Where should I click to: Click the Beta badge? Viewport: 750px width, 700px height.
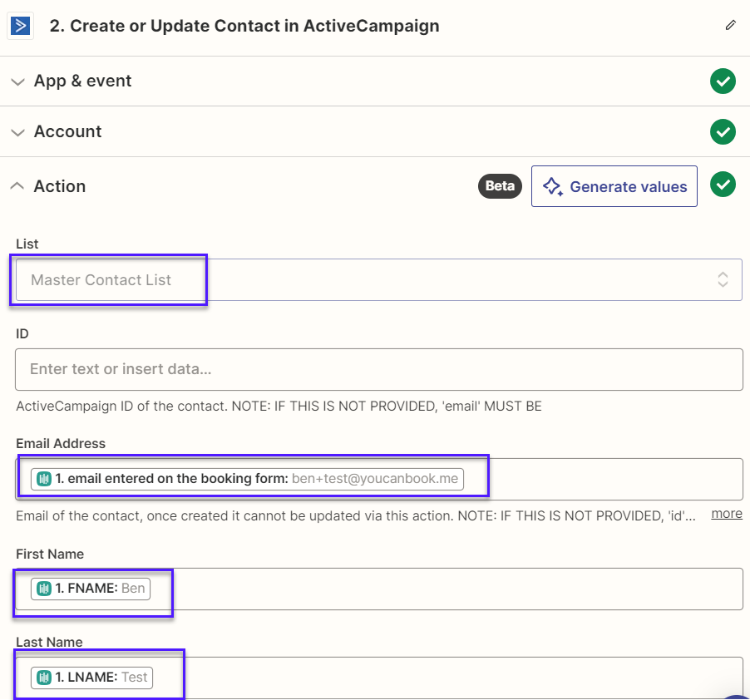[500, 186]
